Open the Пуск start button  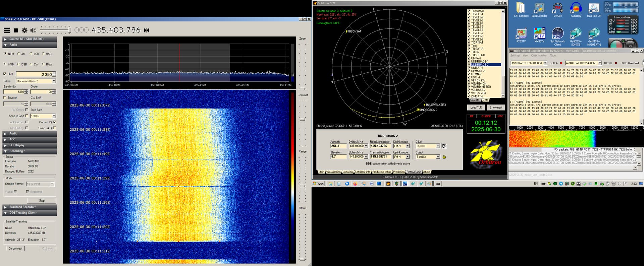[318, 184]
